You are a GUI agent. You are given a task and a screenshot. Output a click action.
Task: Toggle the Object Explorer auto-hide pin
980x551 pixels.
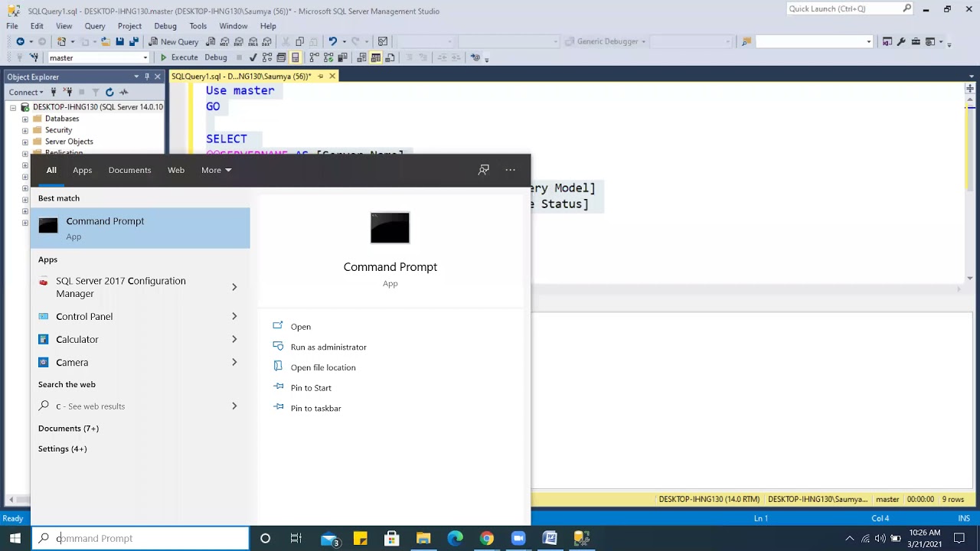(147, 77)
